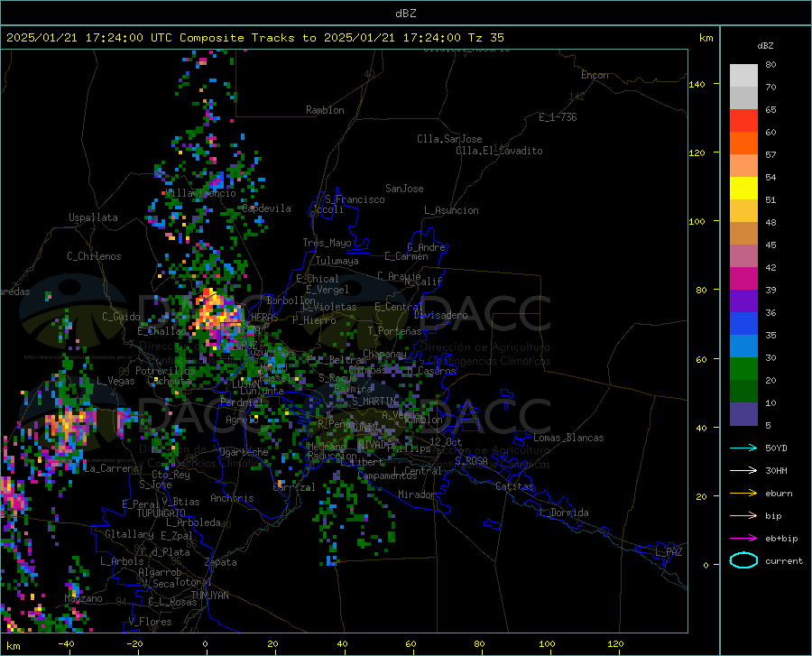812x656 pixels.
Task: Select the light gray 70-80 dBZ swatch
Action: point(743,76)
